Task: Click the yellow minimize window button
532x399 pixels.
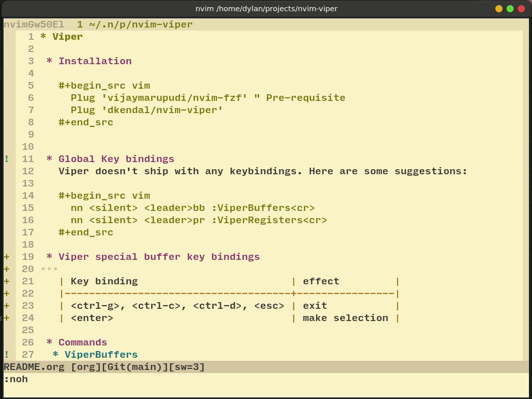Action: click(x=499, y=9)
